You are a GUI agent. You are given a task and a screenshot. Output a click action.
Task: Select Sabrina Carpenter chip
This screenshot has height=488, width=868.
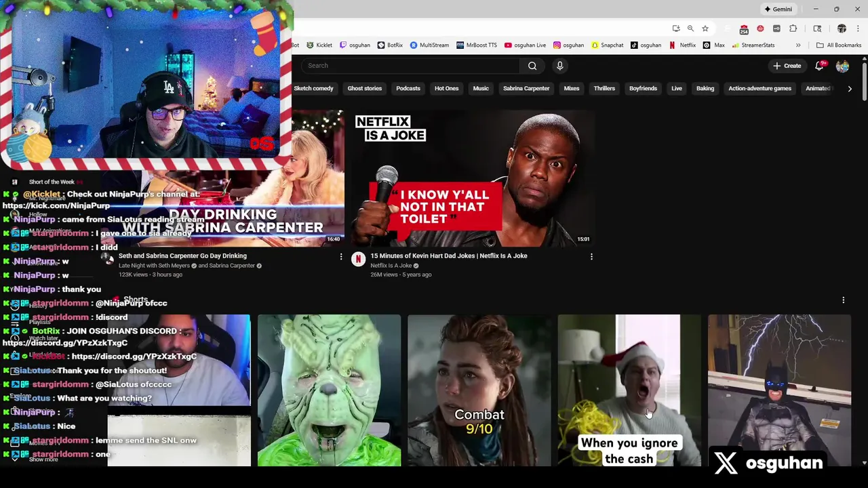tap(526, 89)
